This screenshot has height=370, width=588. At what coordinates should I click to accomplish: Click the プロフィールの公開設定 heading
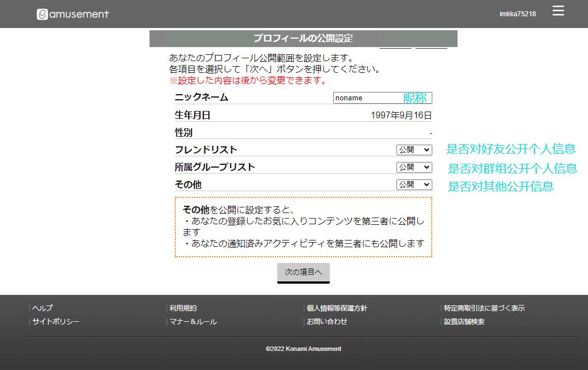point(303,39)
